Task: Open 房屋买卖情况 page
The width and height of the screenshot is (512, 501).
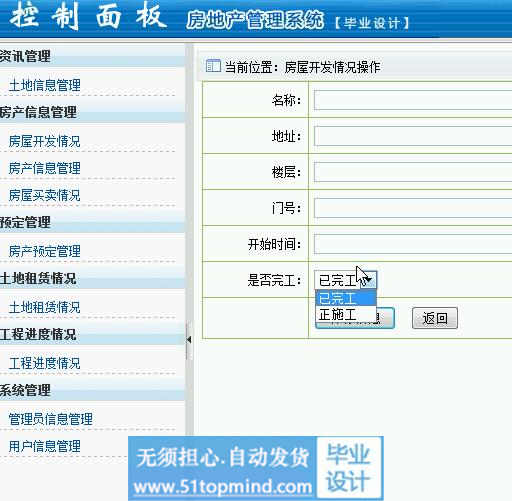Action: (x=45, y=195)
